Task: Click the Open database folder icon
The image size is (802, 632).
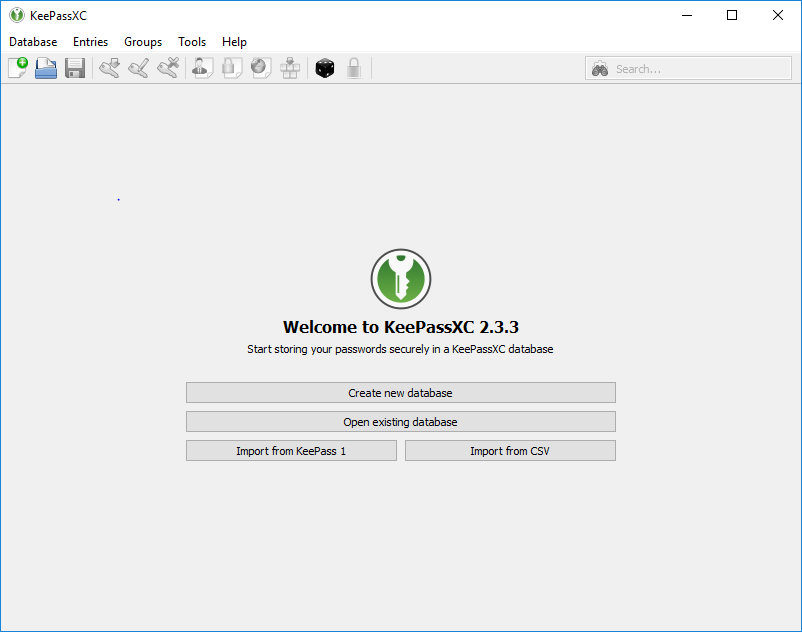Action: coord(46,68)
